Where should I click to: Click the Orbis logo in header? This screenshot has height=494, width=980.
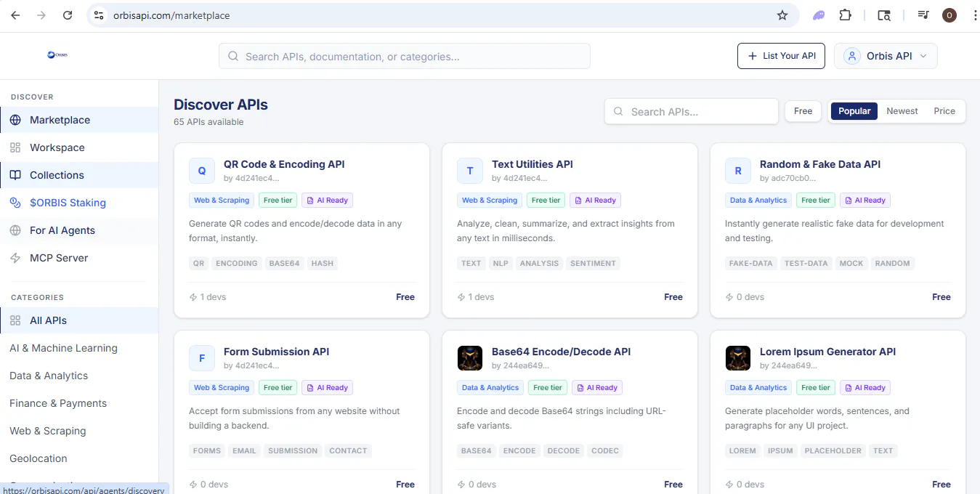pyautogui.click(x=57, y=54)
